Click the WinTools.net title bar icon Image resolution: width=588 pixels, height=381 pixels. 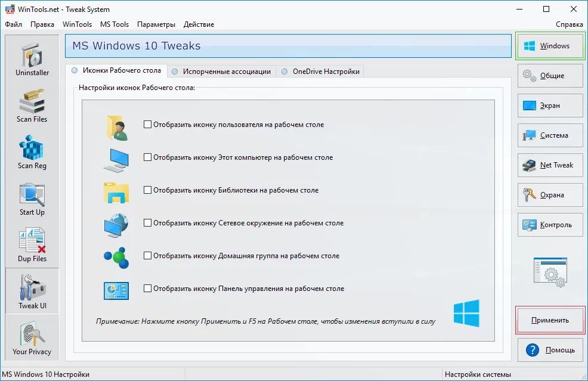coord(10,9)
